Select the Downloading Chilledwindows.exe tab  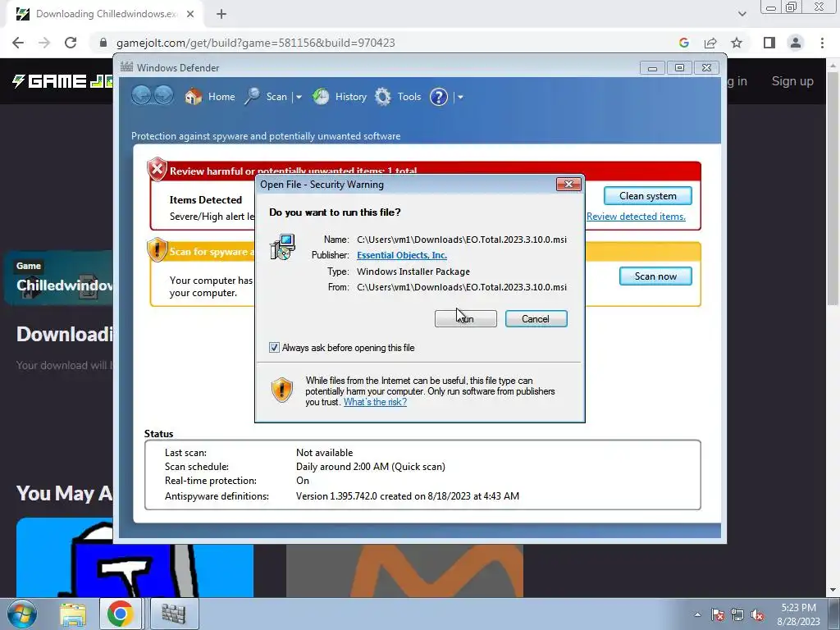pyautogui.click(x=106, y=14)
